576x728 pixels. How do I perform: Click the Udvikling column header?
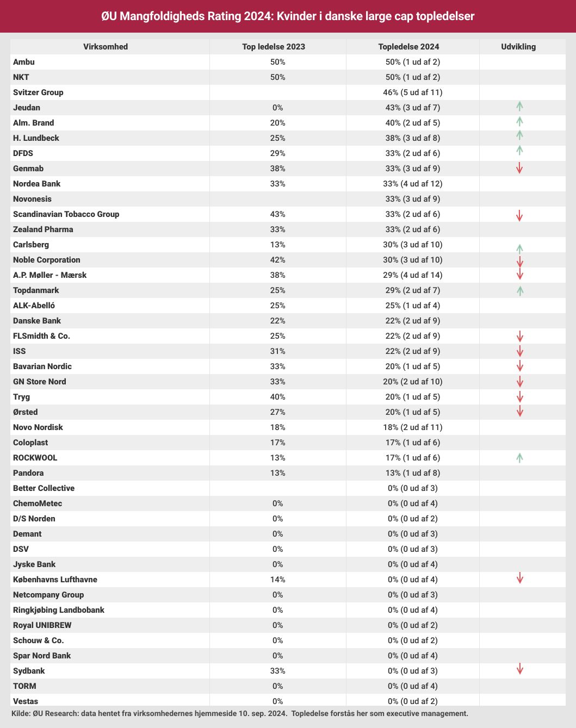[x=518, y=47]
